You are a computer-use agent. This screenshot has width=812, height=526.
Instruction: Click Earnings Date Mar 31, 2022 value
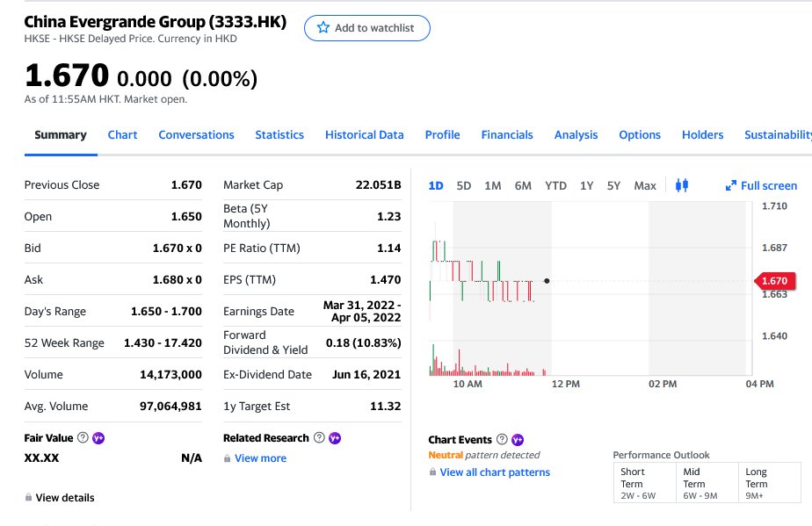coord(362,311)
